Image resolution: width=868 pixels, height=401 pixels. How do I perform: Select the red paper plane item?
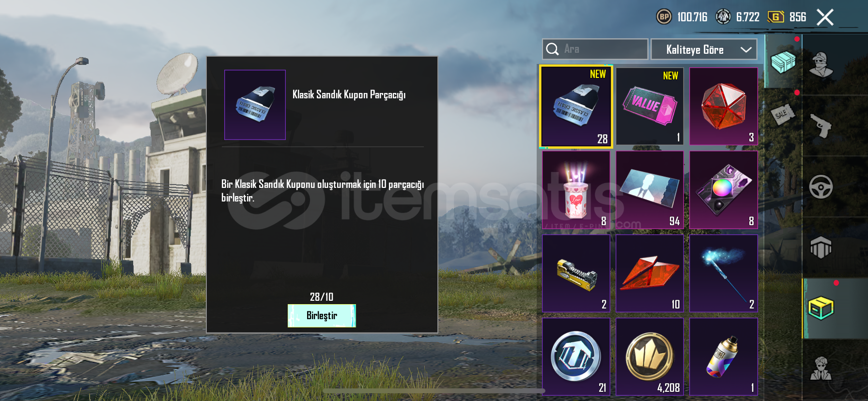[650, 274]
